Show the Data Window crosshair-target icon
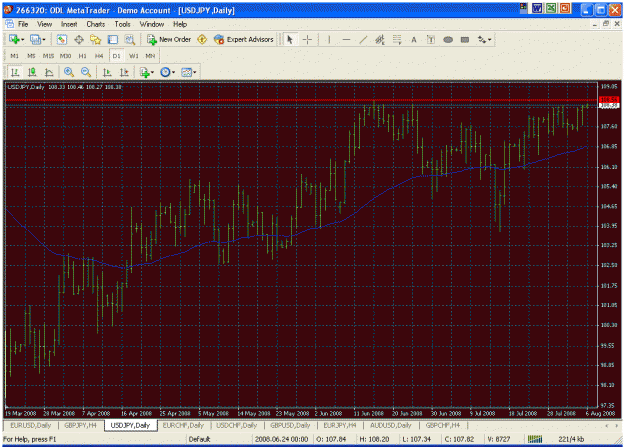 pyautogui.click(x=79, y=39)
